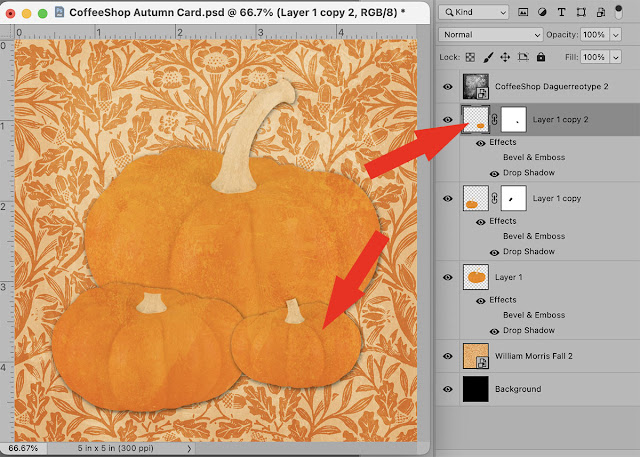Click Prevent artboard auto-nesting lock icon
The height and width of the screenshot is (457, 640).
click(x=523, y=57)
